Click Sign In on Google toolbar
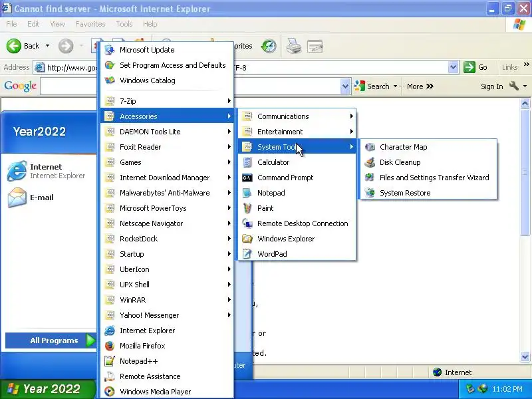The width and height of the screenshot is (532, 399). tap(491, 86)
